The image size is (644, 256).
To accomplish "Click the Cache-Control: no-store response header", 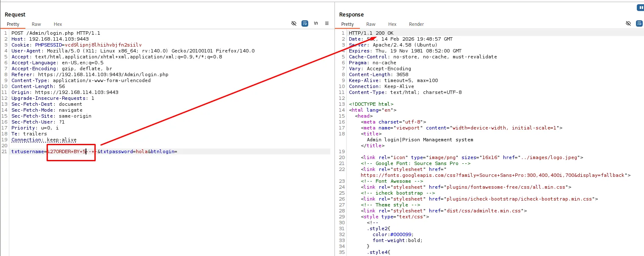I will click(x=423, y=57).
